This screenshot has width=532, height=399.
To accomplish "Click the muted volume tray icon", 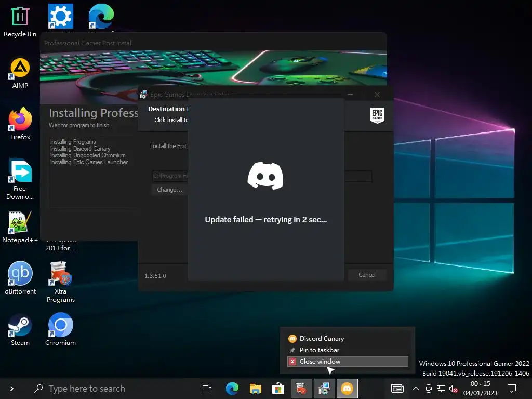I will pyautogui.click(x=453, y=389).
